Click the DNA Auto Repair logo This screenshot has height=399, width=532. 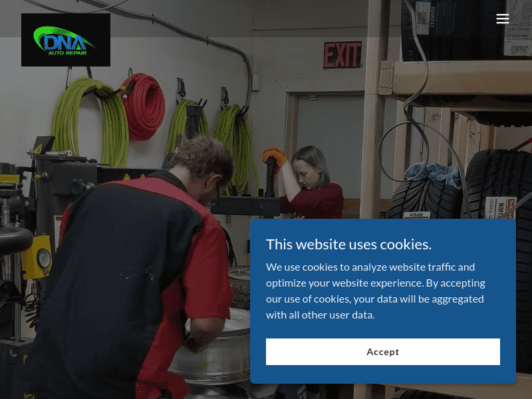click(66, 40)
